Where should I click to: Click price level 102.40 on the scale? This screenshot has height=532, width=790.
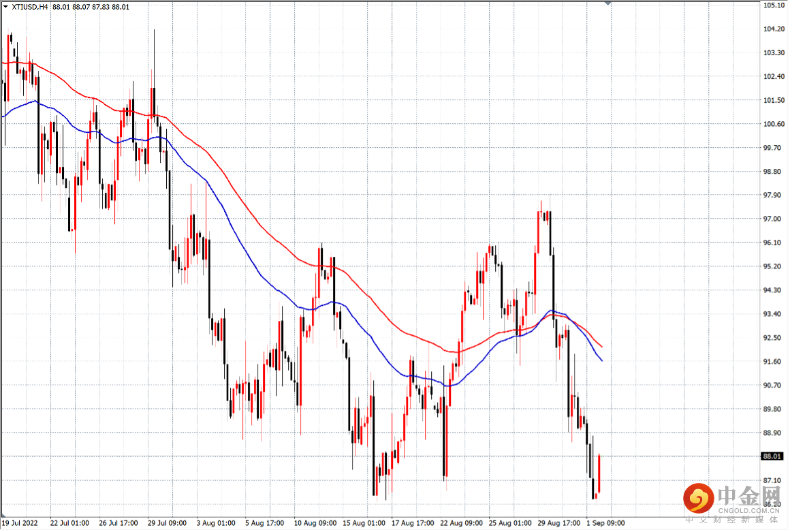[774, 76]
